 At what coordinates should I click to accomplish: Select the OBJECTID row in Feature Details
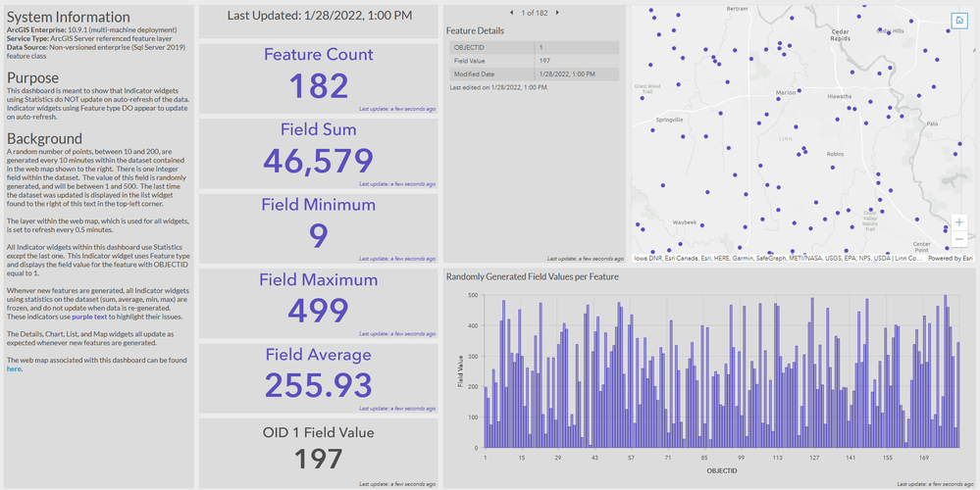click(535, 47)
